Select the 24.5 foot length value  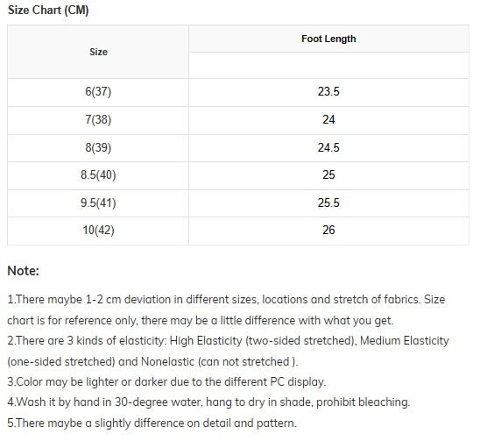[328, 147]
